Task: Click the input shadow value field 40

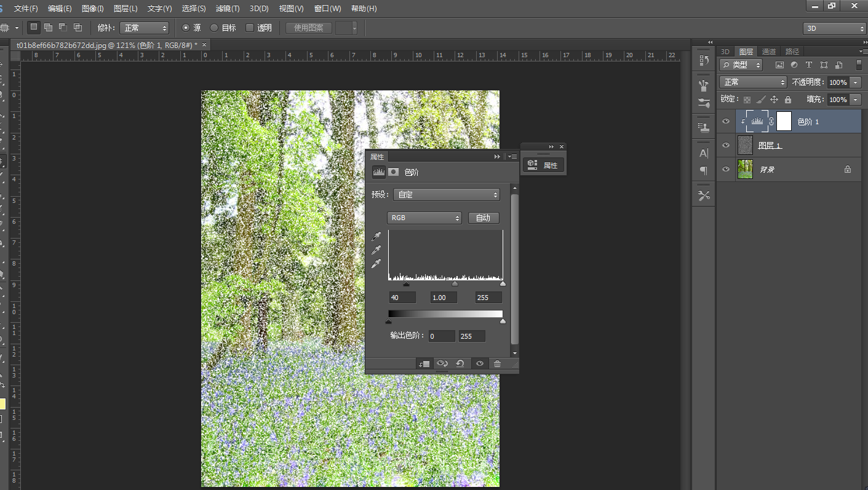Action: [402, 298]
